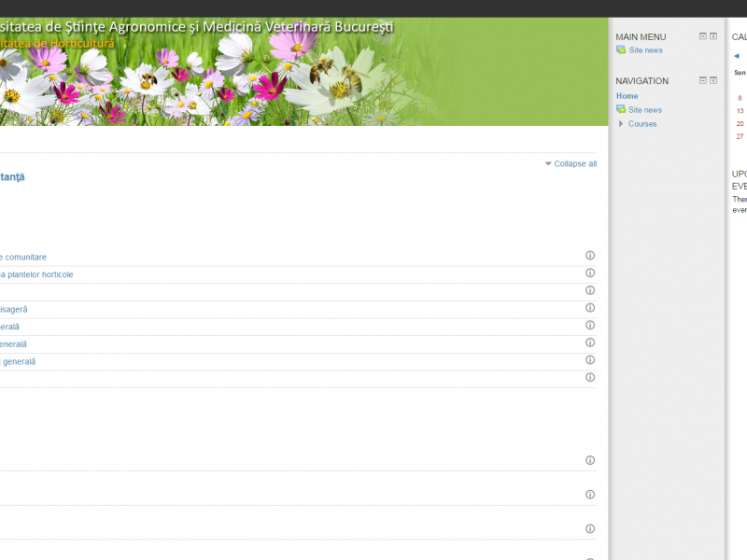747x560 pixels.
Task: Hide the Navigation block
Action: [x=703, y=80]
